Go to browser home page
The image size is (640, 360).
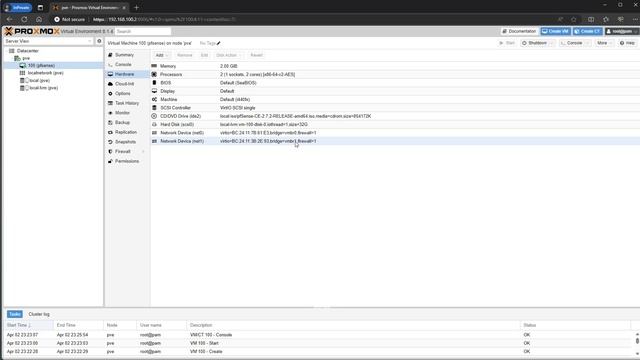pyautogui.click(x=39, y=19)
